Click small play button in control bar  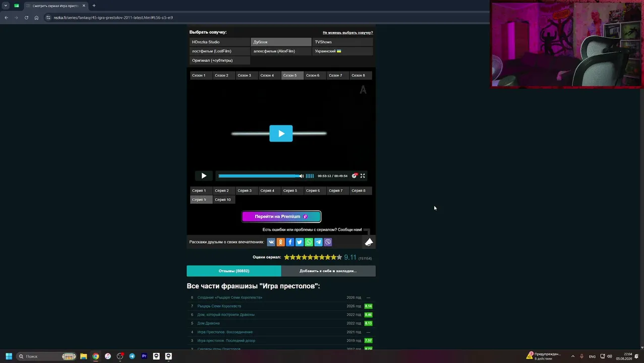204,176
